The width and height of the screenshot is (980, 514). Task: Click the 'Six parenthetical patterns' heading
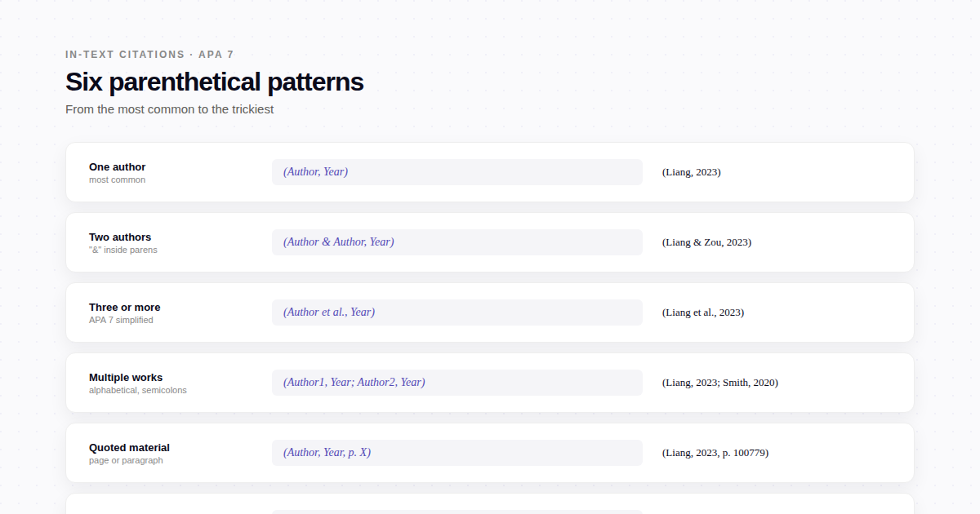(214, 82)
